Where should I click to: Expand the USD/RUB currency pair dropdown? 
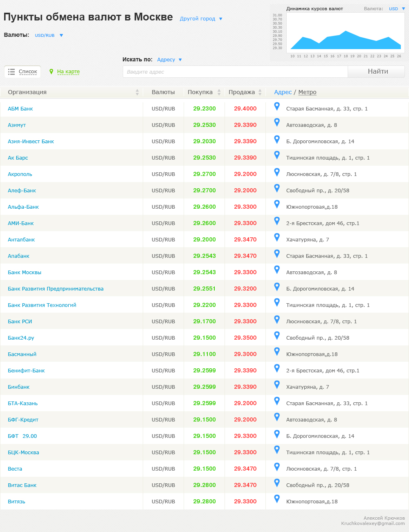(x=61, y=36)
